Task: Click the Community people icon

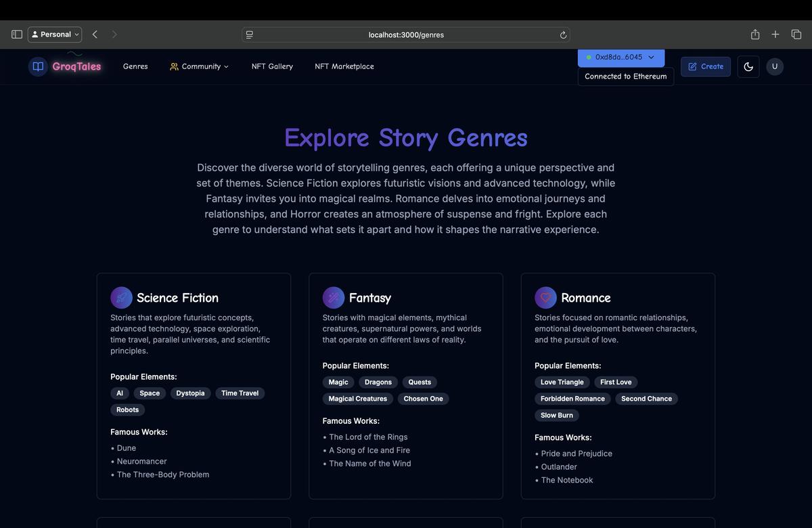Action: point(173,66)
